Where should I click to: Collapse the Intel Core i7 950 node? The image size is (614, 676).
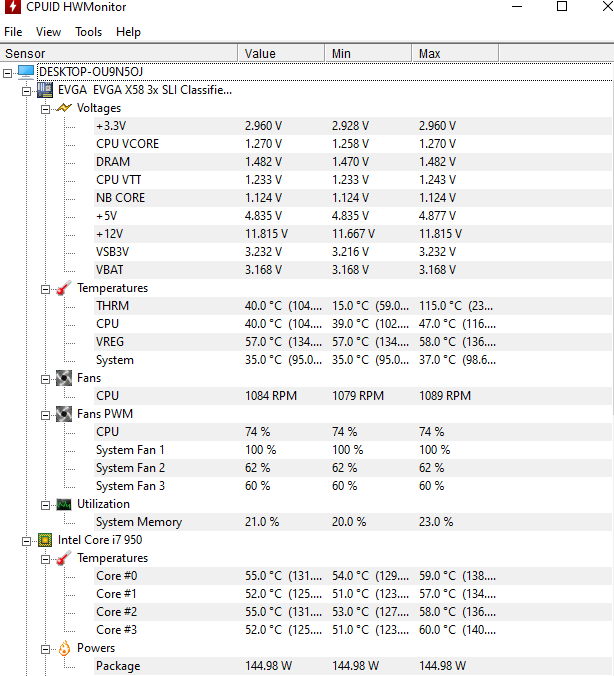[x=26, y=541]
